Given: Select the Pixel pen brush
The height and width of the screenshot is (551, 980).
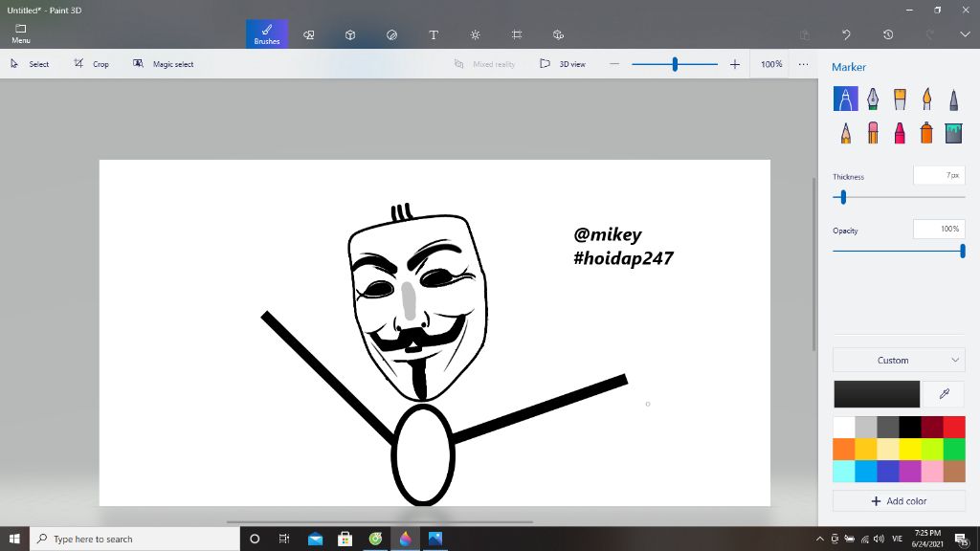Looking at the screenshot, I should click(953, 99).
